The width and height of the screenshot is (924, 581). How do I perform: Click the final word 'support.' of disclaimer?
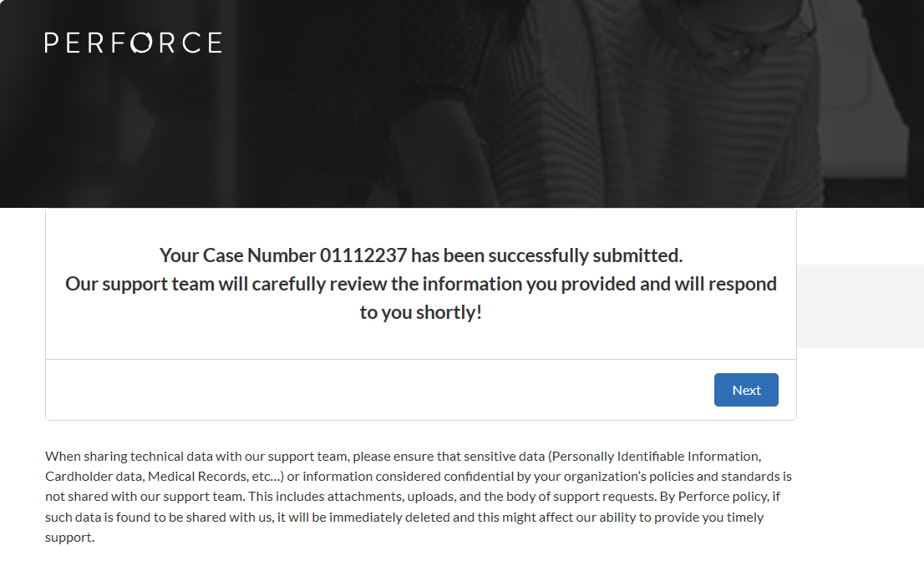(x=70, y=537)
